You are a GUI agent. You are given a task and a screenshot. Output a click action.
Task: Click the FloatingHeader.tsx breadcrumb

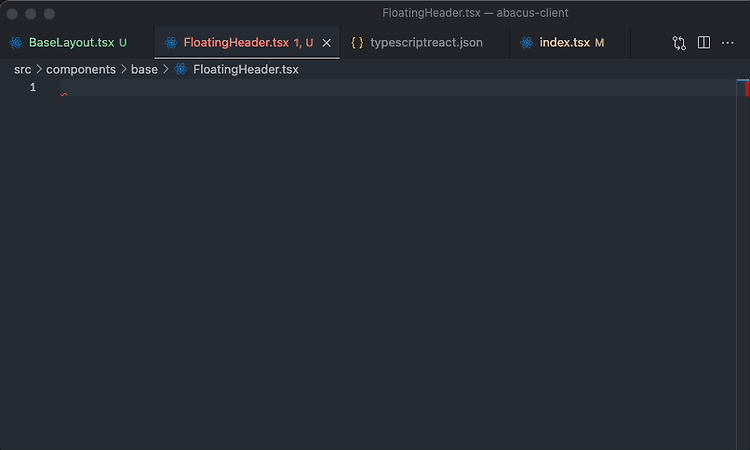[246, 69]
